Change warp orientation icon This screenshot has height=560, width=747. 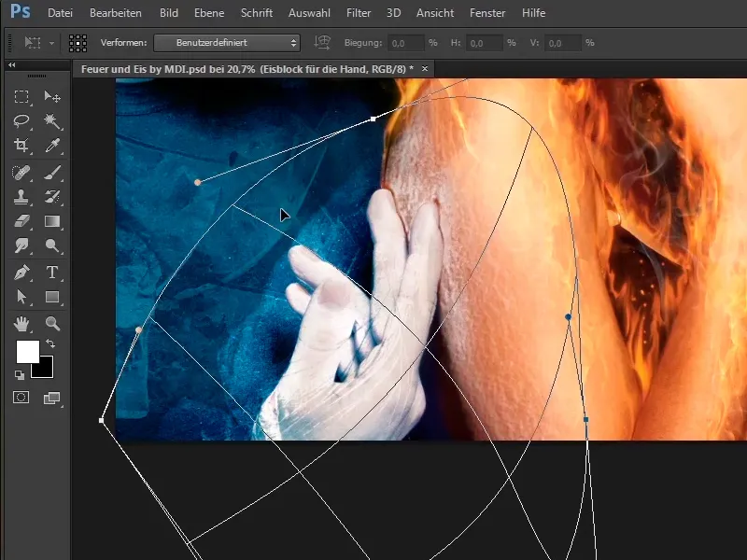click(x=322, y=43)
